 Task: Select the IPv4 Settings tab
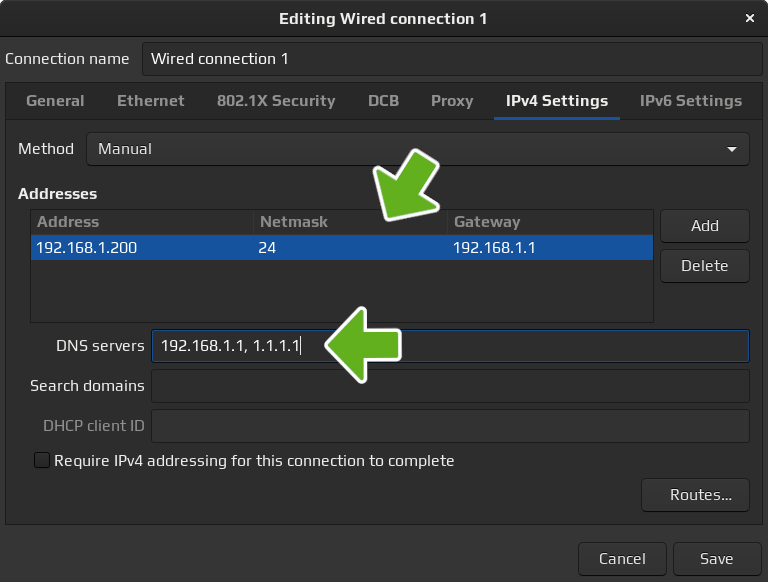(x=557, y=101)
